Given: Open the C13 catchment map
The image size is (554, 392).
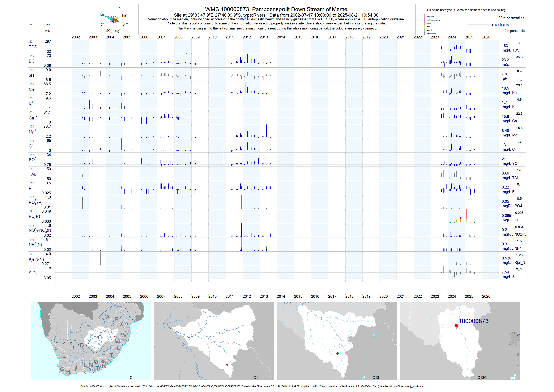Looking at the screenshot, I should (x=337, y=341).
